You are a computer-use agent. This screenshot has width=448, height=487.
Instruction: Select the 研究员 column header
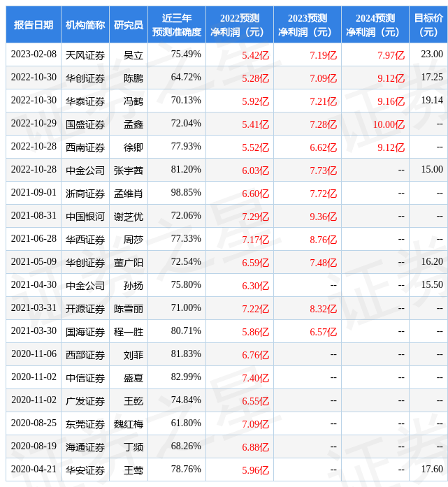coord(128,25)
